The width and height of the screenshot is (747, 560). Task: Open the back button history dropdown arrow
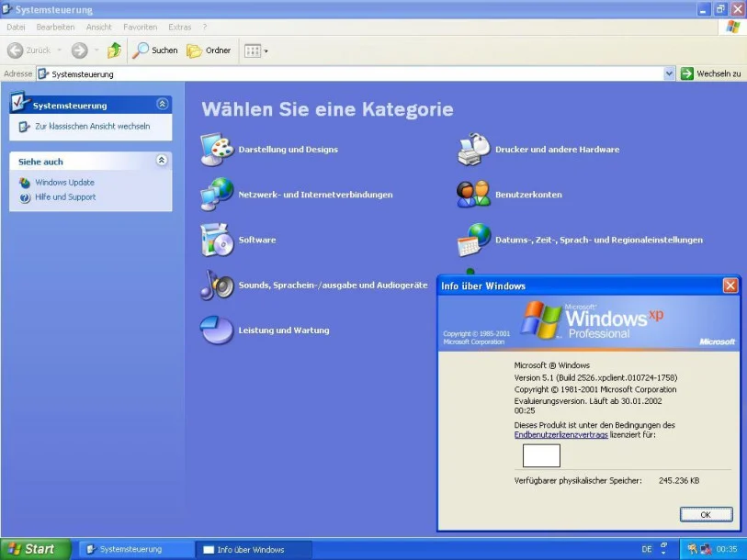tap(60, 50)
